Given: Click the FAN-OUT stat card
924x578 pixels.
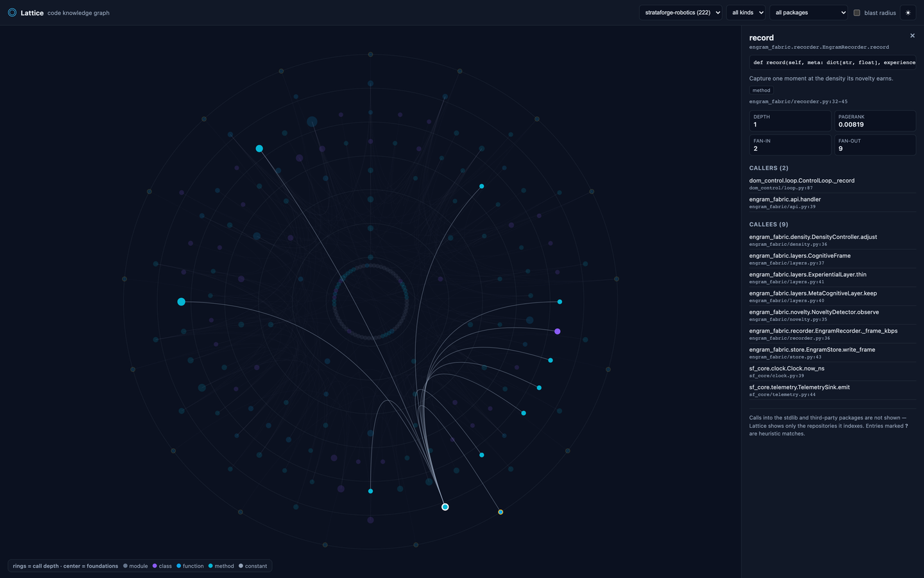Looking at the screenshot, I should [x=875, y=144].
